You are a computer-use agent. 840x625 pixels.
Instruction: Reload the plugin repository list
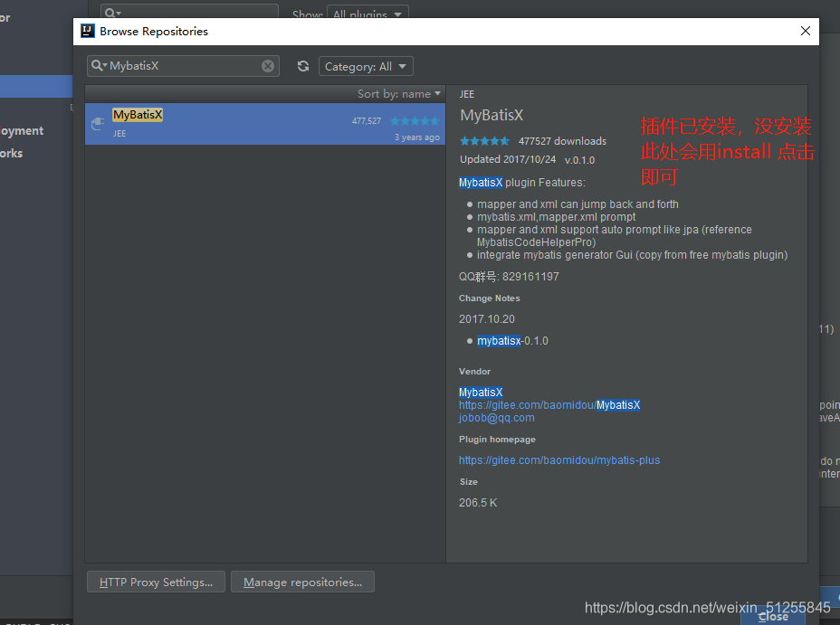(303, 66)
